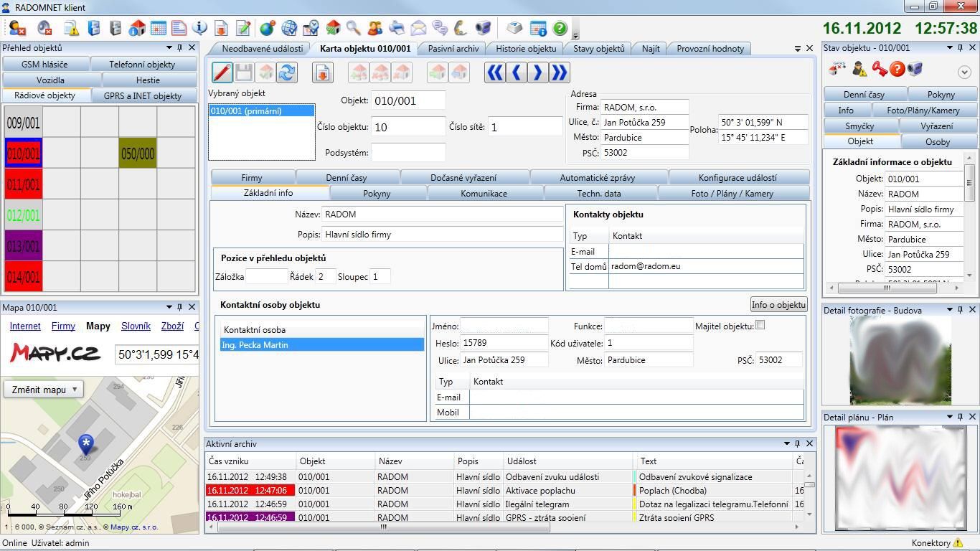Toggle the Majitel objektu checkbox
980x551 pixels.
click(x=760, y=325)
